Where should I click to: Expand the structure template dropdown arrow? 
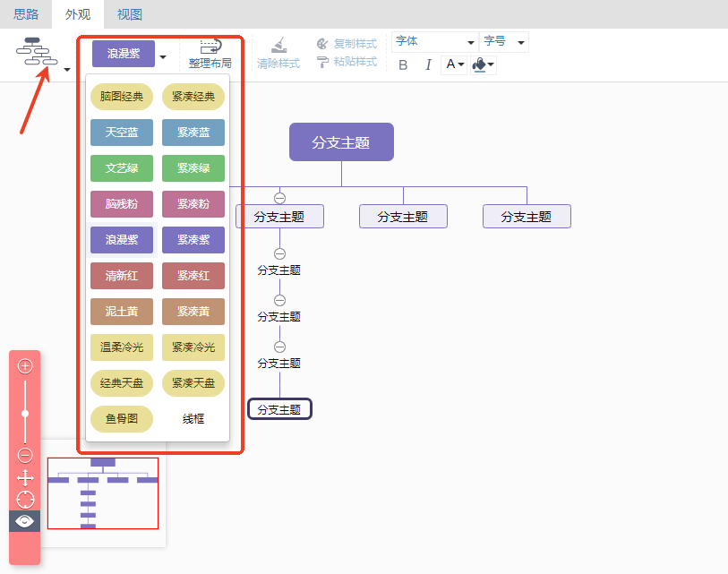[67, 70]
